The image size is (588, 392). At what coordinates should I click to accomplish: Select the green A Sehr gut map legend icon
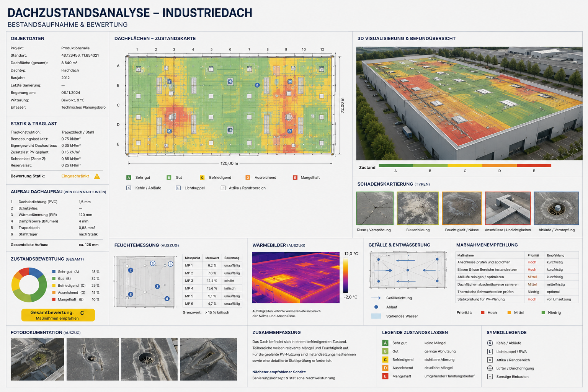[129, 178]
